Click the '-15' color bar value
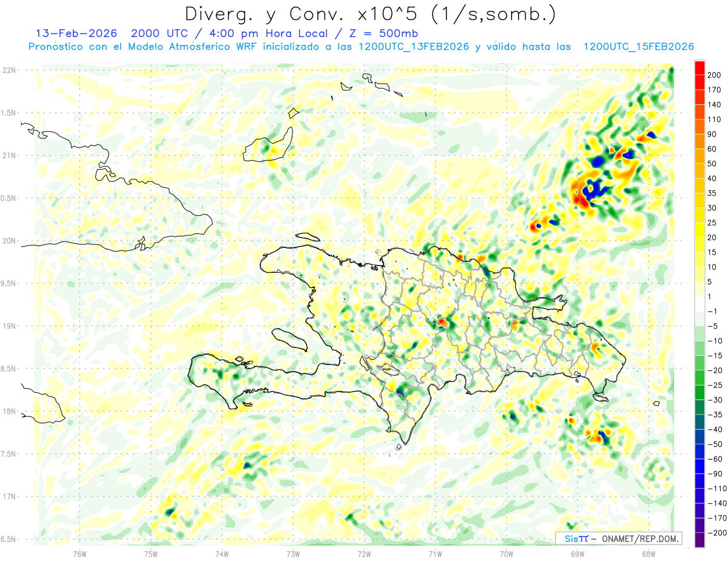728x562 pixels. coord(715,355)
